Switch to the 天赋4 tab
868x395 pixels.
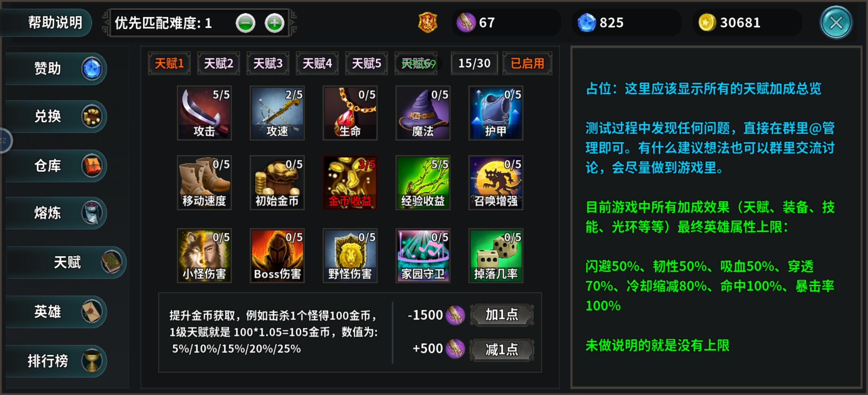tap(317, 63)
